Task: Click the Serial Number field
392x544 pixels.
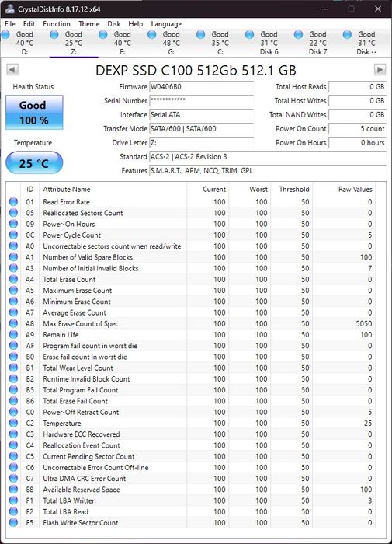Action: click(x=201, y=100)
